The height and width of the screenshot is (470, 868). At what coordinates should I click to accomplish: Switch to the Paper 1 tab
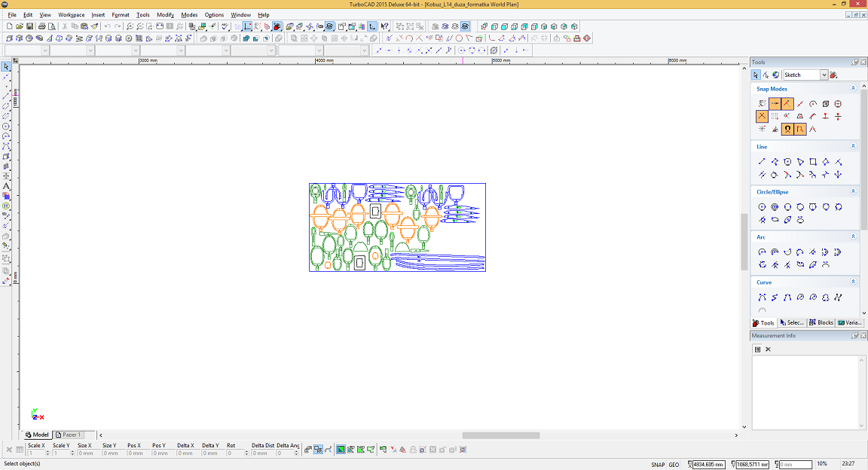[x=69, y=435]
